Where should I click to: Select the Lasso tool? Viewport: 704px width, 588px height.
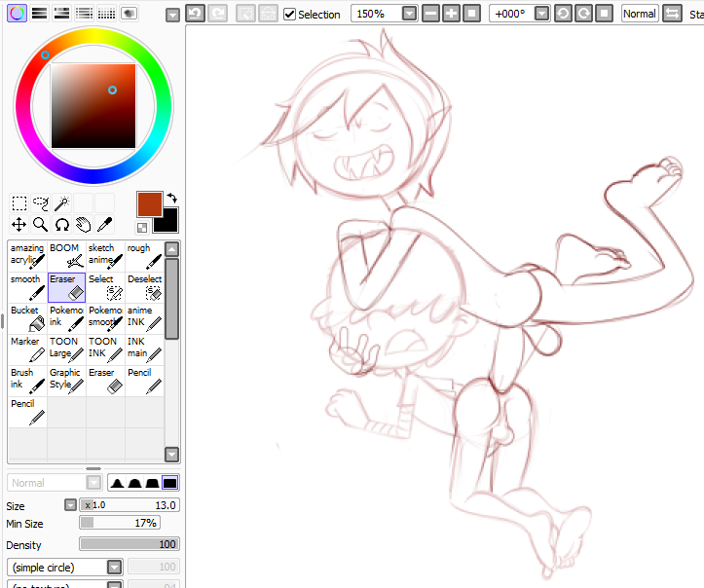(40, 203)
